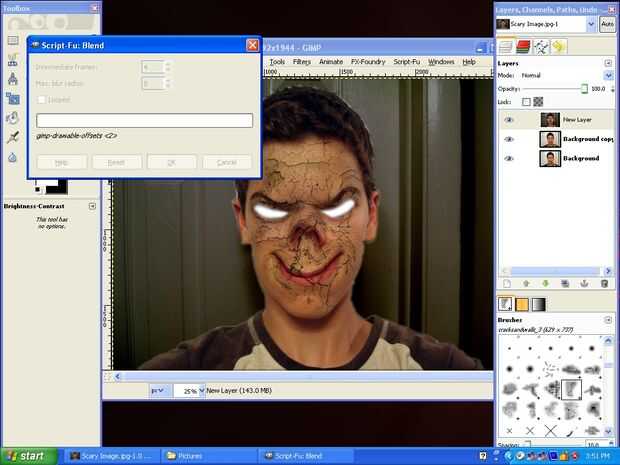Viewport: 620px width, 465px height.
Task: Click the Script-Fu Blend dialog title icon
Action: coord(35,45)
